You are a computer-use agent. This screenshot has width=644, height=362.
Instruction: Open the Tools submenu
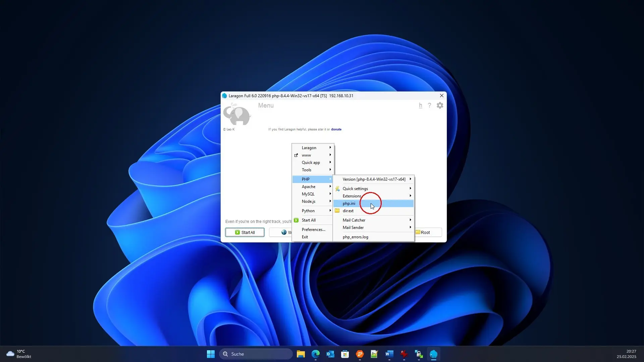pyautogui.click(x=313, y=170)
